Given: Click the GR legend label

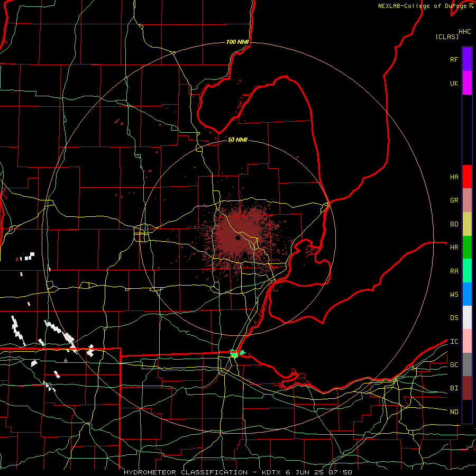Looking at the screenshot, I should [x=454, y=200].
